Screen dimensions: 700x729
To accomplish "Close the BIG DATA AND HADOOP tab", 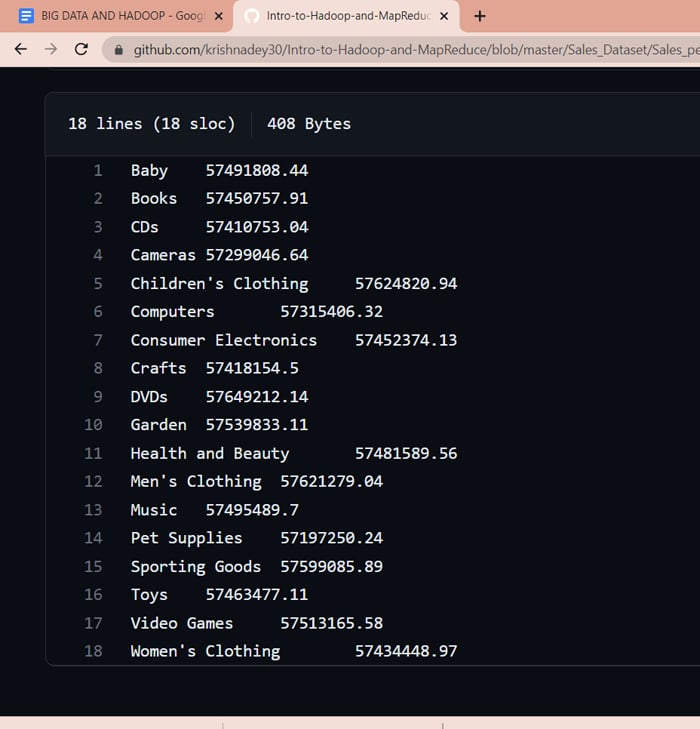I will [219, 16].
